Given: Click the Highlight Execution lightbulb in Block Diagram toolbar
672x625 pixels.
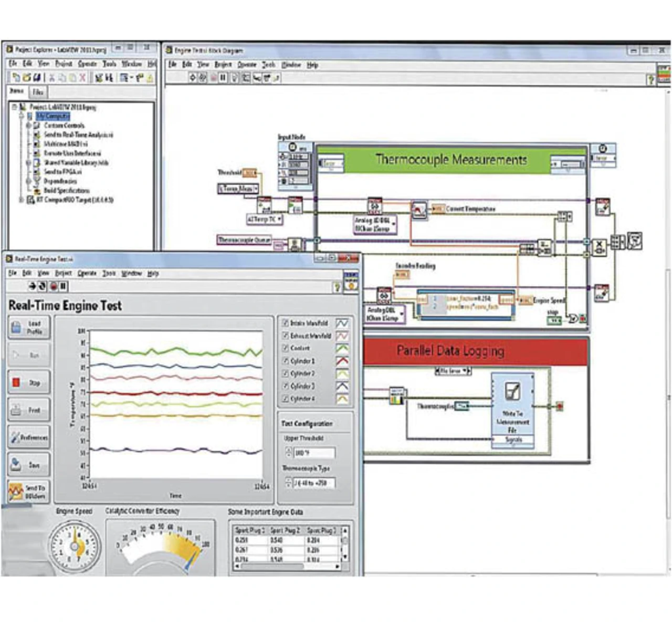Looking at the screenshot, I should click(x=234, y=78).
